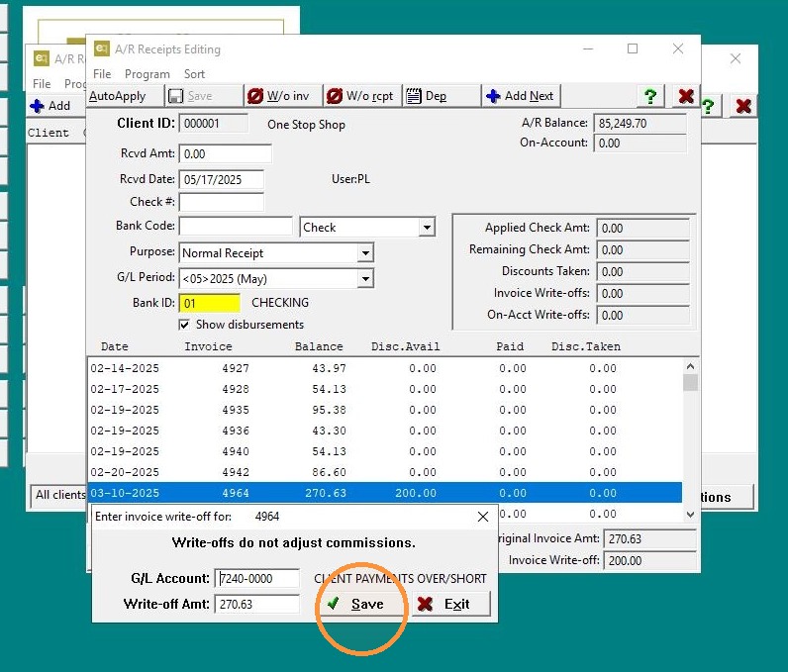788x672 pixels.
Task: Click All clients in background window
Action: coord(60,495)
